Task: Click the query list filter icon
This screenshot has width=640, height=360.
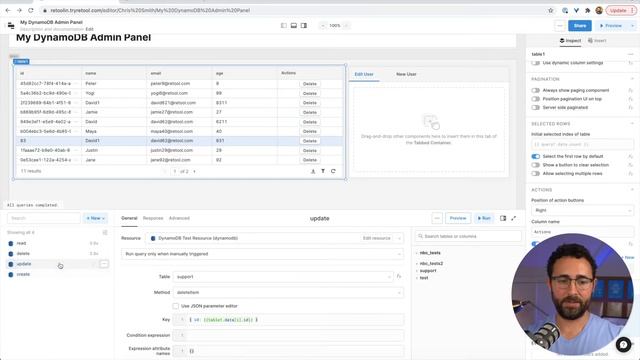Action: (105, 233)
